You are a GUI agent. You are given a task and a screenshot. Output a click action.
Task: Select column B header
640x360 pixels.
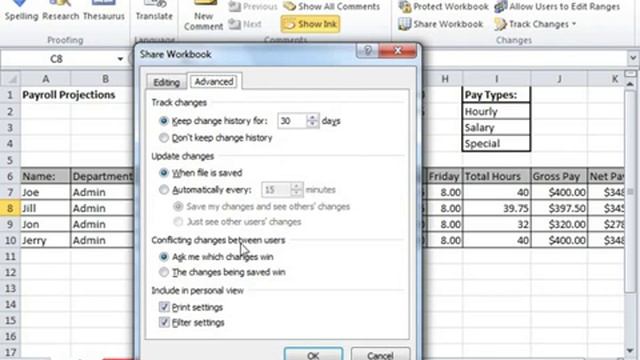(105, 79)
